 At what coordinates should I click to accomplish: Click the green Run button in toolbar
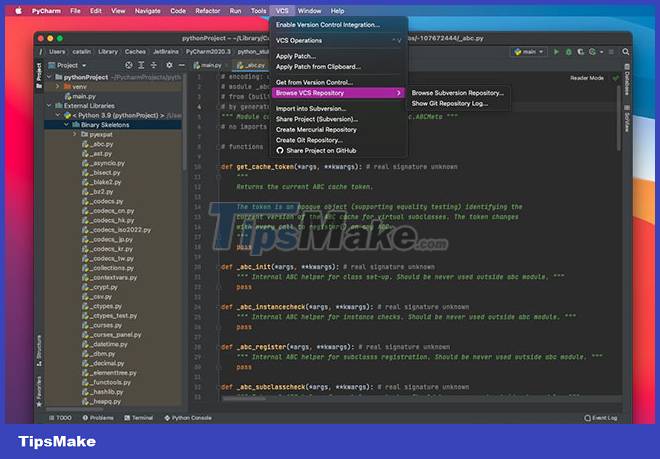(554, 50)
